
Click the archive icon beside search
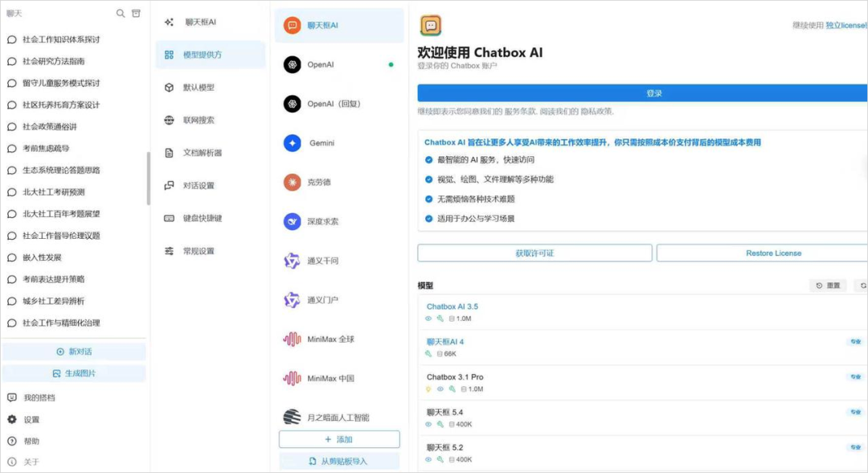coord(136,14)
